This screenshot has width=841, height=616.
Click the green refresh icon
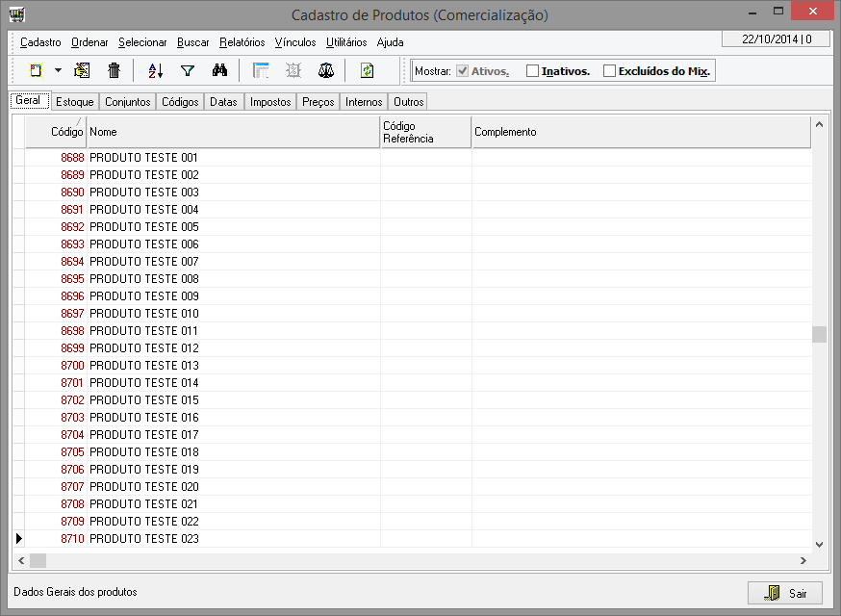[367, 70]
